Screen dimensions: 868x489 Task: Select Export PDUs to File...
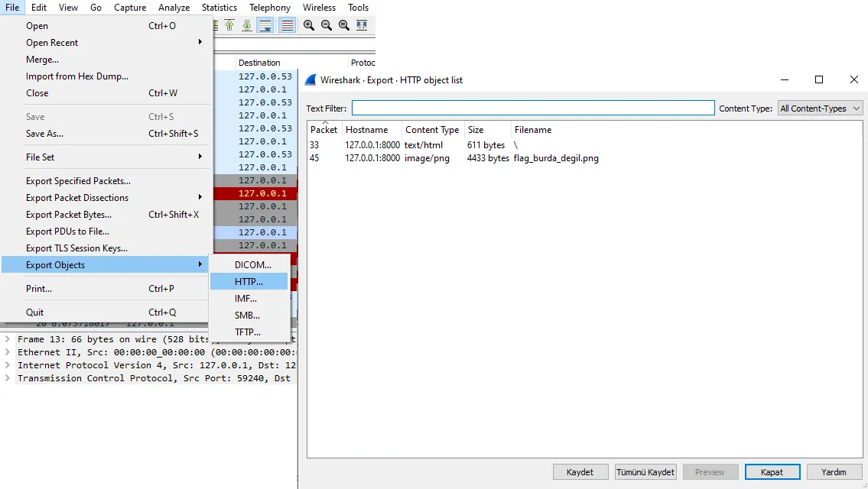point(106,232)
